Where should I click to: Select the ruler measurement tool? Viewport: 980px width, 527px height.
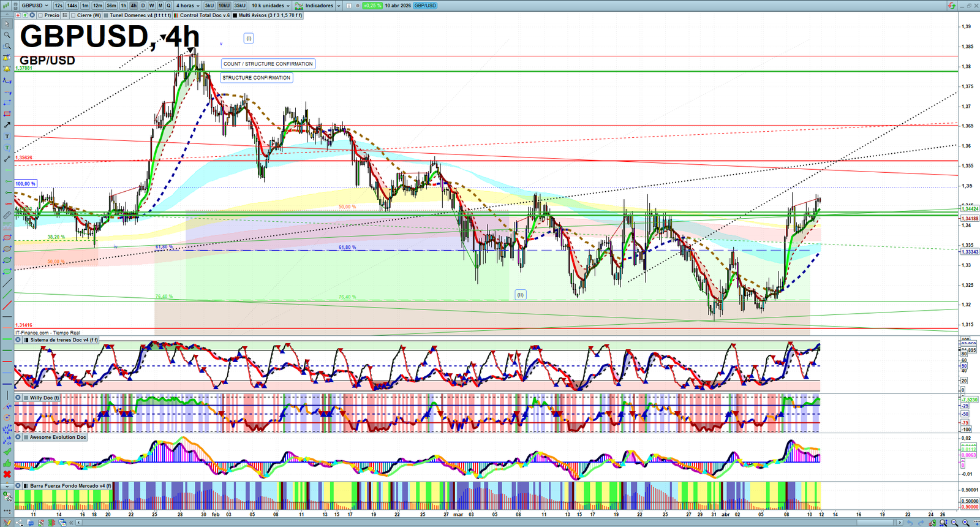click(7, 215)
